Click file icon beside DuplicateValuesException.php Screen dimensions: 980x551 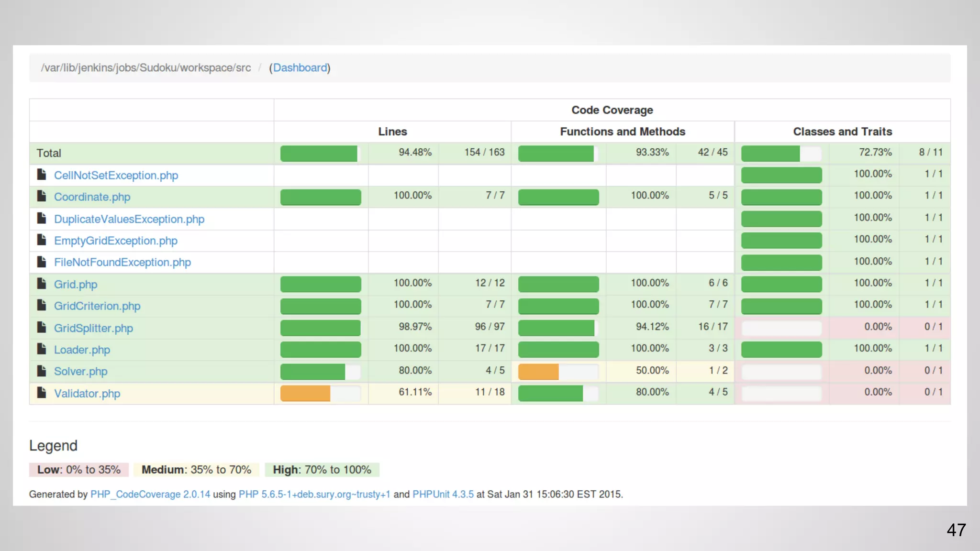pyautogui.click(x=42, y=219)
